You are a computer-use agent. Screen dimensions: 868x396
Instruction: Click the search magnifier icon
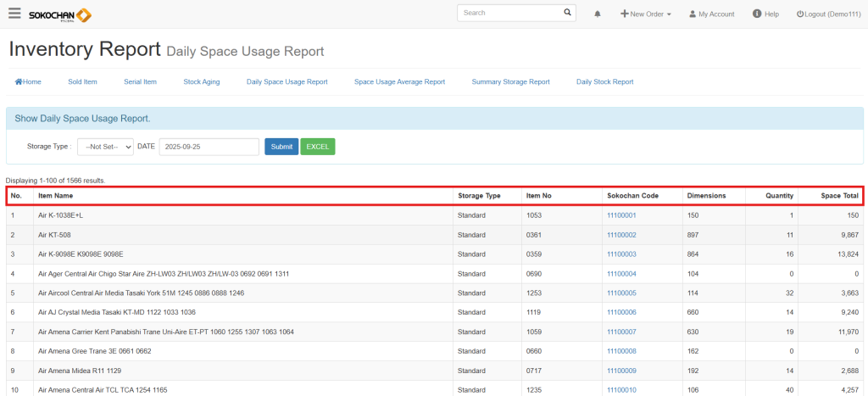click(x=567, y=14)
